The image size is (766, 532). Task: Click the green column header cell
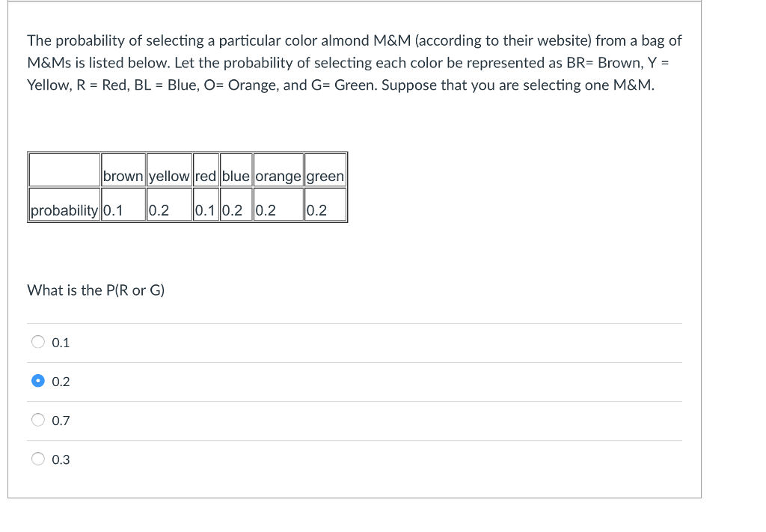click(325, 175)
